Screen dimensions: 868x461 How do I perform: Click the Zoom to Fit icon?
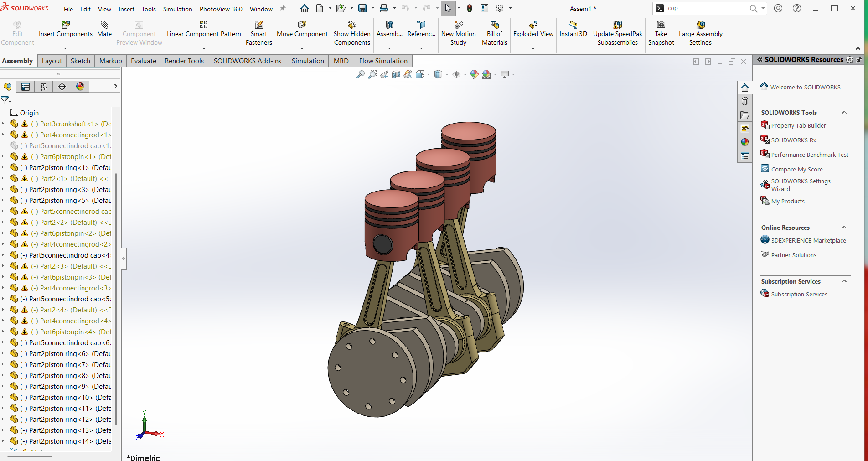click(x=361, y=74)
